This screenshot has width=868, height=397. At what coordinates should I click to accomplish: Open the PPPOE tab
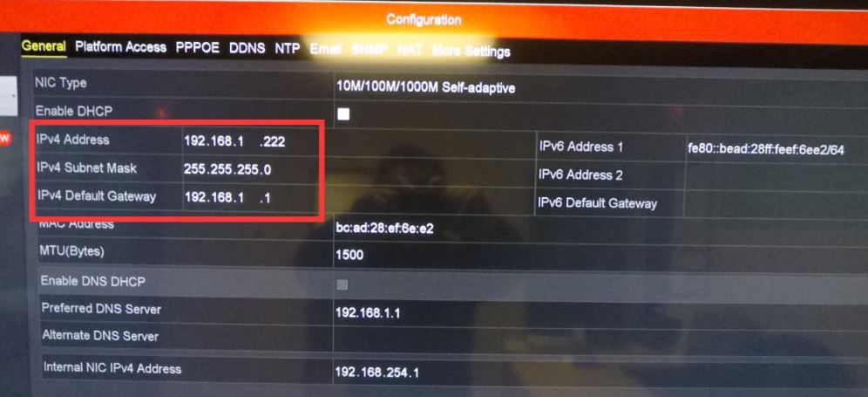pos(198,48)
